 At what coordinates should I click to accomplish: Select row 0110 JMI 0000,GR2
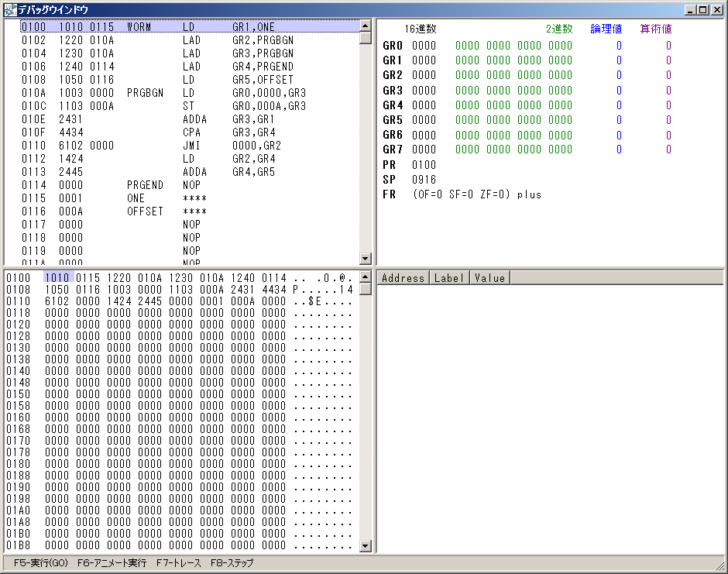[x=191, y=146]
